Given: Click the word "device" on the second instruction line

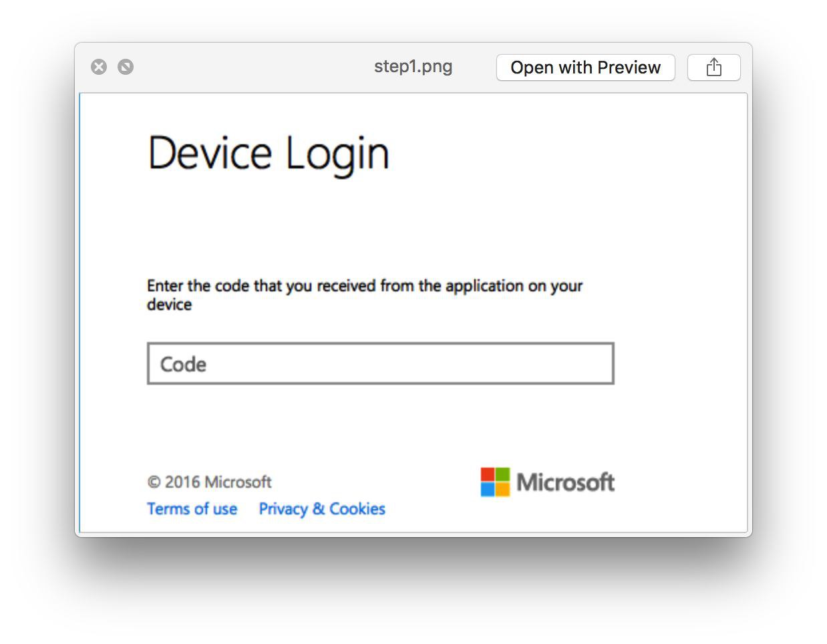Looking at the screenshot, I should point(169,305).
